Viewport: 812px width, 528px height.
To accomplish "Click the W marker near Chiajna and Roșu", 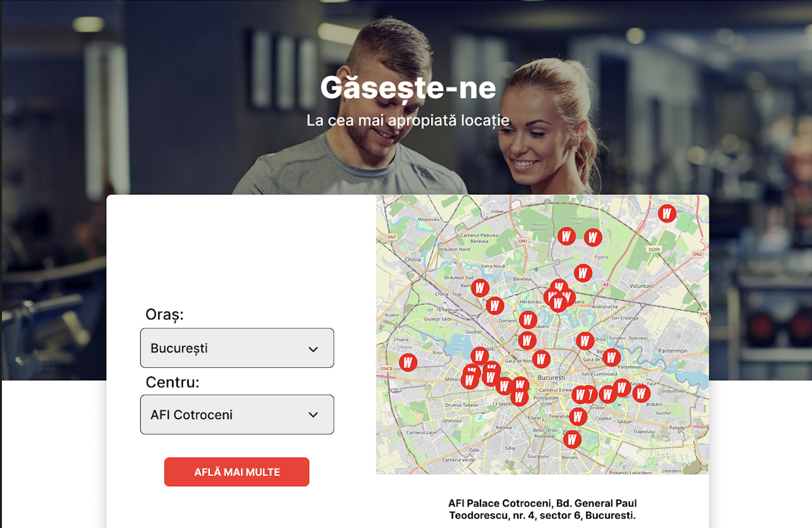I will (408, 362).
